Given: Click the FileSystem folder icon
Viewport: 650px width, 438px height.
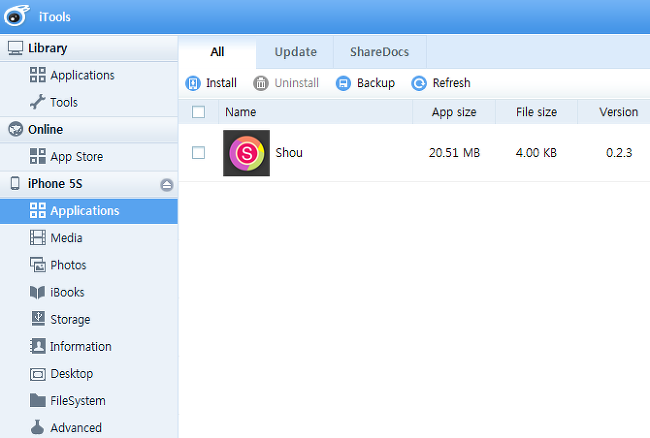Looking at the screenshot, I should pos(38,401).
